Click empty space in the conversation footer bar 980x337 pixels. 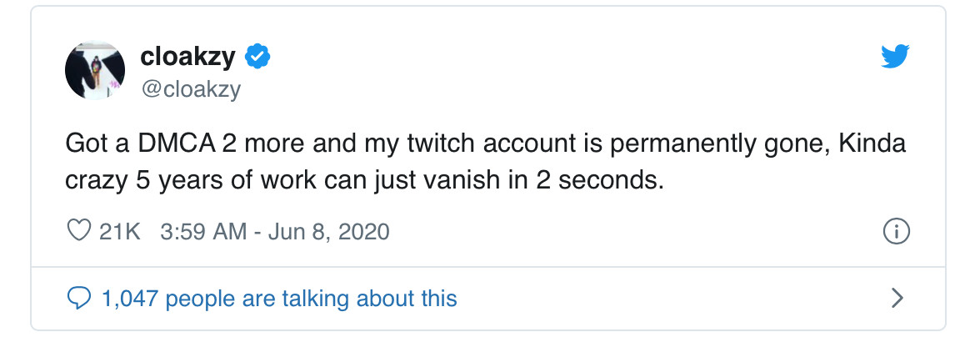pyautogui.click(x=667, y=298)
